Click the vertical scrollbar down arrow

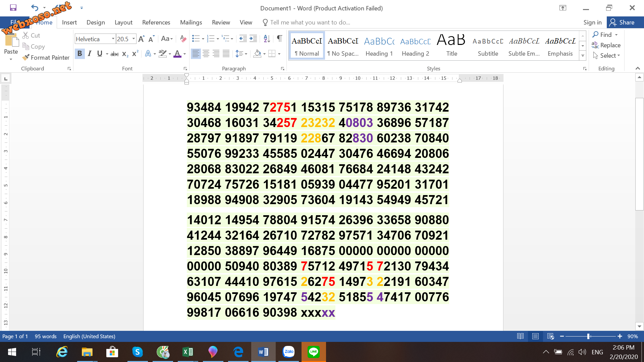tap(639, 326)
